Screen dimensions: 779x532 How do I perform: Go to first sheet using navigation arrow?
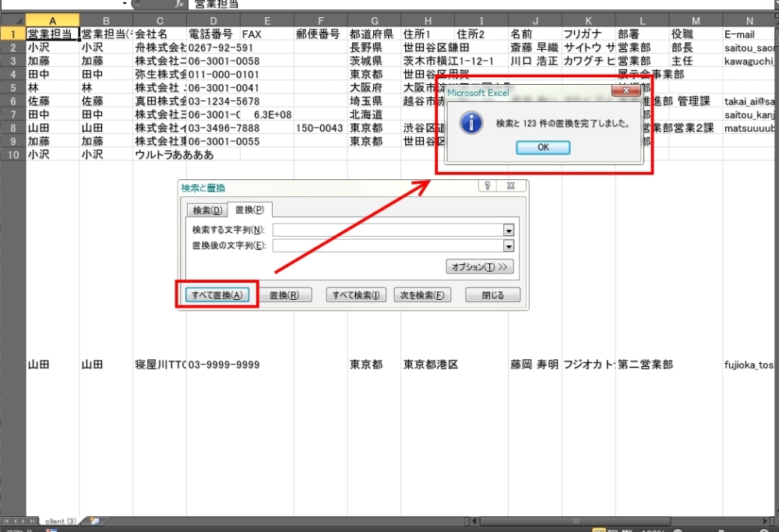7,520
